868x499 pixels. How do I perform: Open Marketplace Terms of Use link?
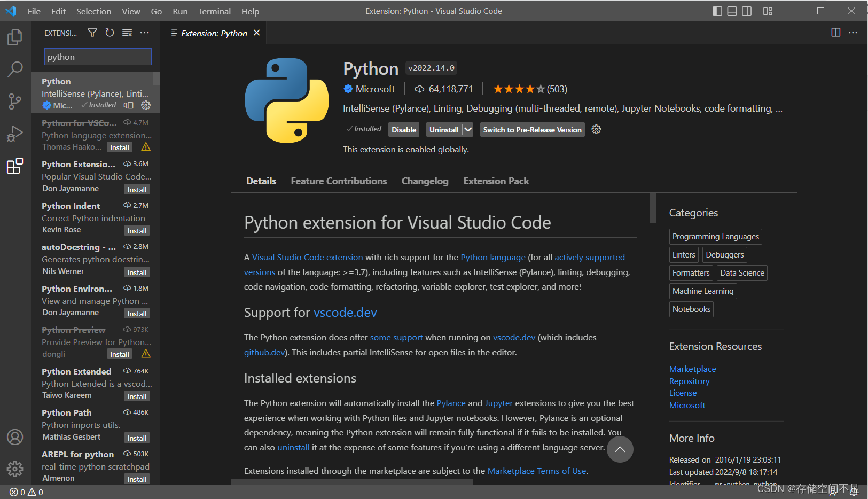[x=537, y=471]
